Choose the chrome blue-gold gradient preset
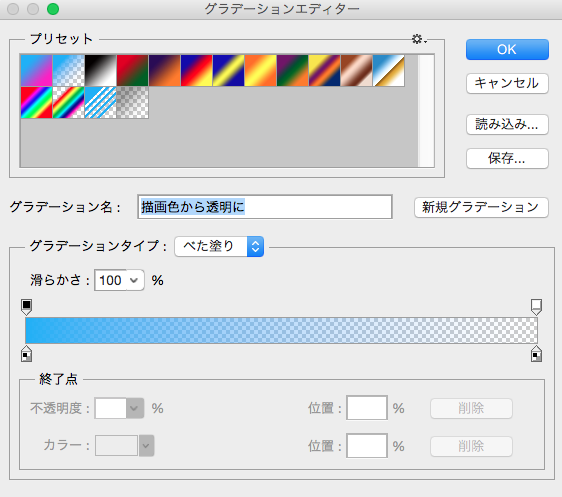This screenshot has width=562, height=497. coord(389,71)
